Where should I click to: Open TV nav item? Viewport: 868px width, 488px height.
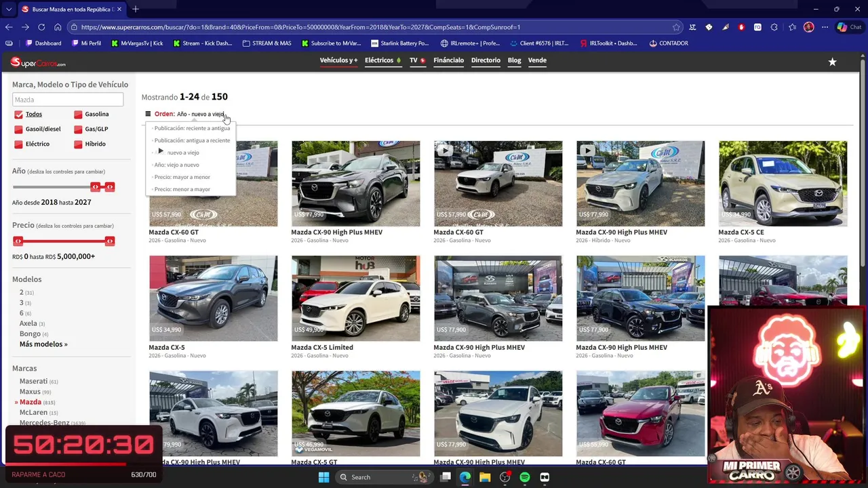[x=417, y=60]
